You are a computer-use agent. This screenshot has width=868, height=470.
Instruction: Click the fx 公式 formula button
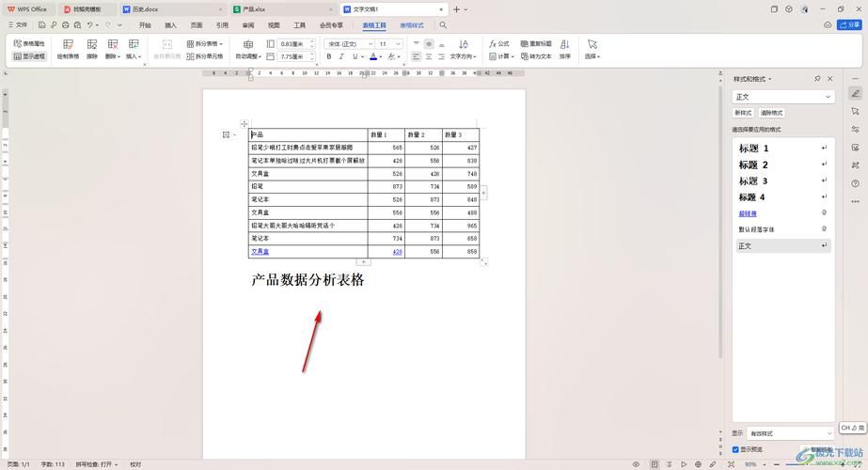click(x=498, y=43)
